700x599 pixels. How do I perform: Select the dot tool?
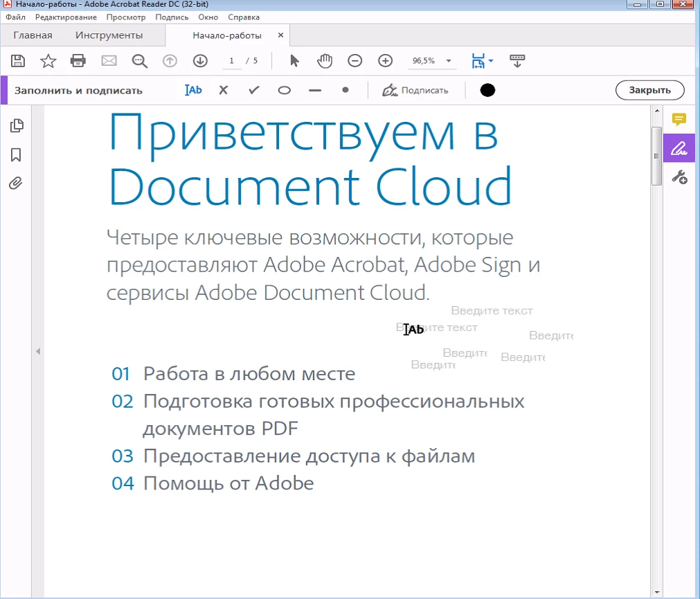coord(345,90)
